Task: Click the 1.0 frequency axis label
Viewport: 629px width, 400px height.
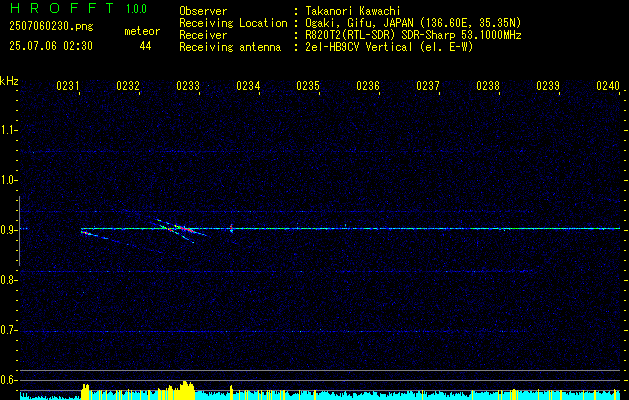Action: tap(8, 180)
